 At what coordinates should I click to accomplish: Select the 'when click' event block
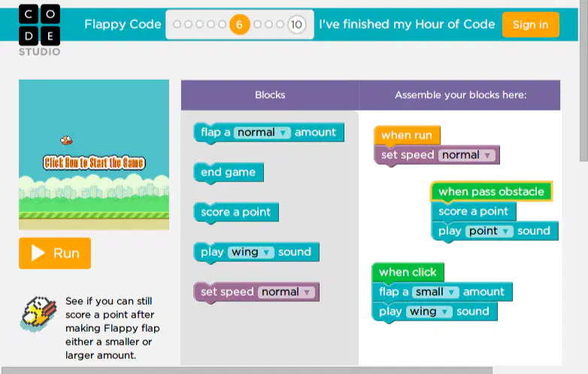(x=408, y=272)
